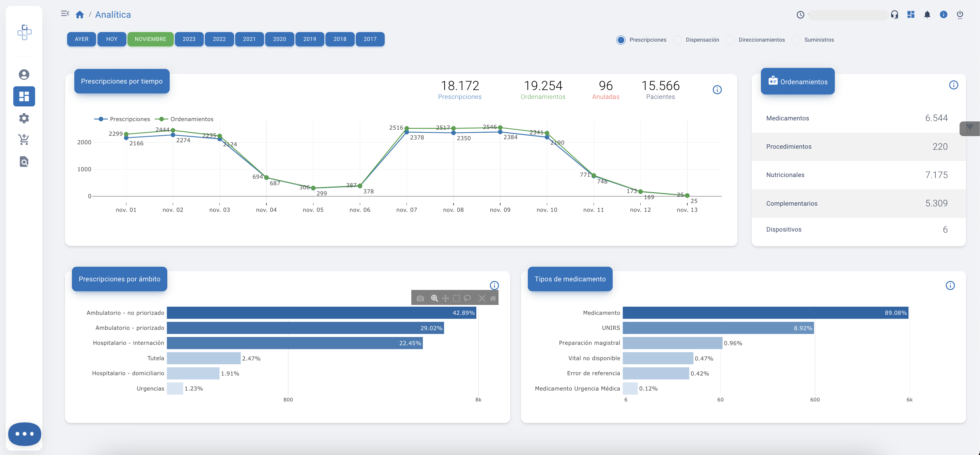Viewport: 980px width, 455px height.
Task: Click the AYER button
Action: [x=81, y=39]
